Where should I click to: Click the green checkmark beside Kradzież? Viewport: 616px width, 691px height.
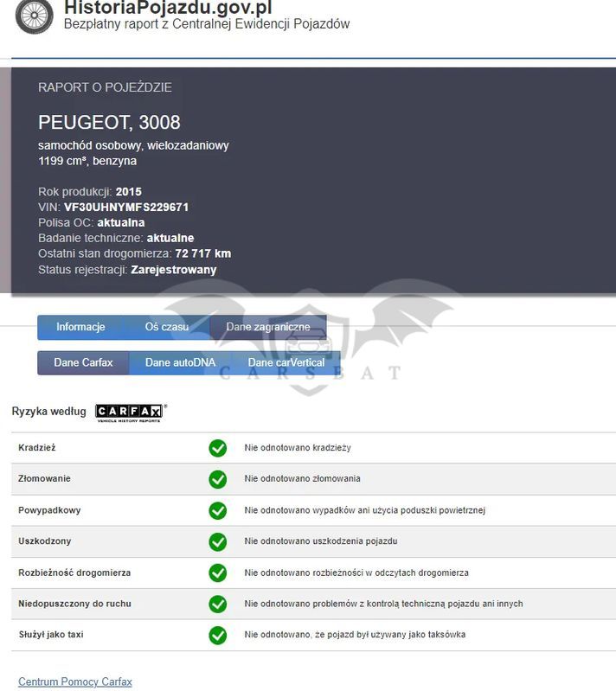tap(218, 448)
